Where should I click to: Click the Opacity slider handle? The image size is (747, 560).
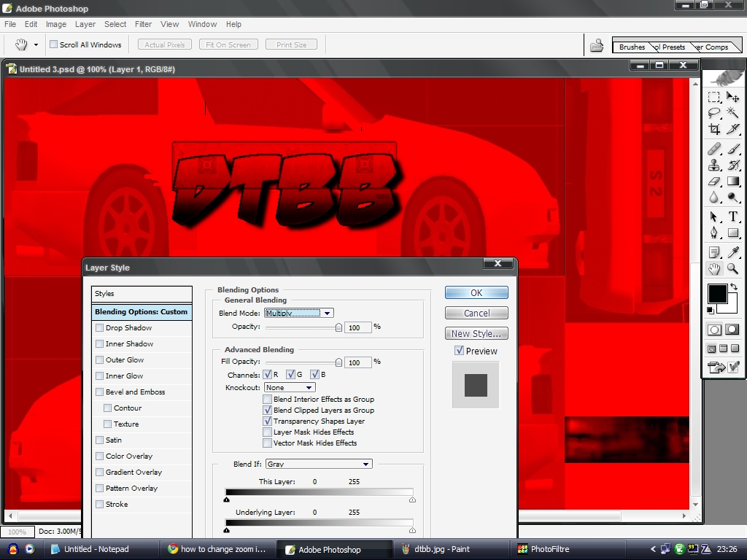point(338,327)
